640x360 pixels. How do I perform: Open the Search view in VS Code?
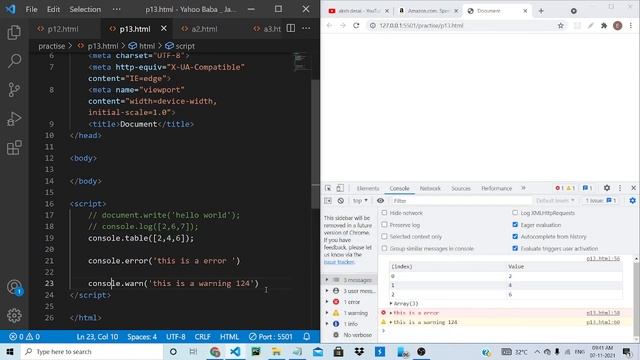pos(14,61)
